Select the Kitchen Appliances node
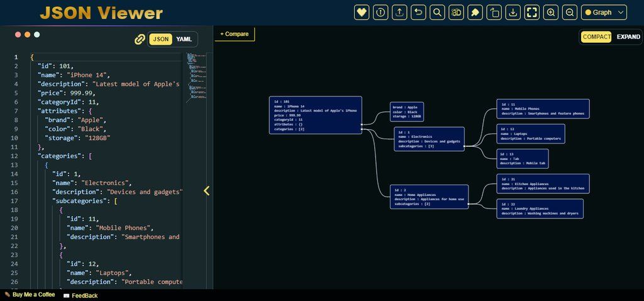The image size is (644, 301). pyautogui.click(x=543, y=184)
